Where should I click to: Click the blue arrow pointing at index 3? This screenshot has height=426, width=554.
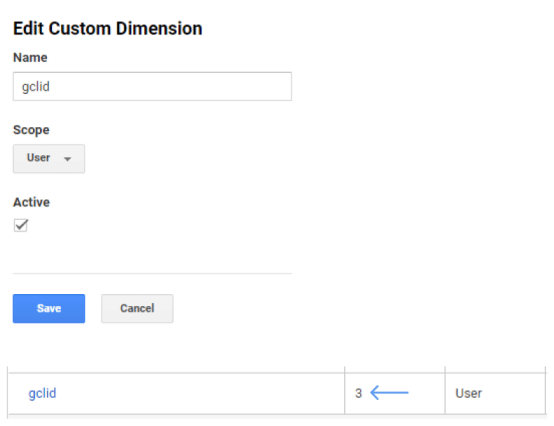[x=389, y=392]
